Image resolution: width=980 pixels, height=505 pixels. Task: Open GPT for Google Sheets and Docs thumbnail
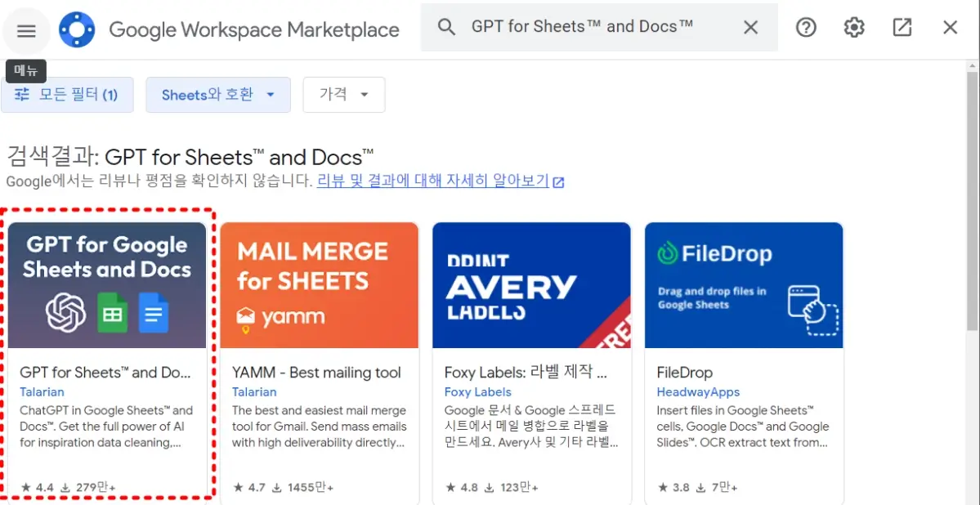[x=107, y=285]
